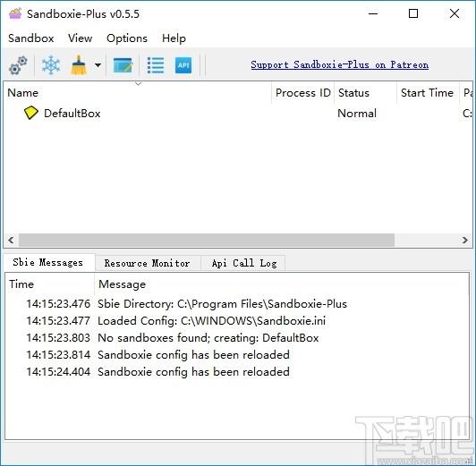Click the 14:15:23.476 timestamp
Viewport: 476px width, 466px height.
coord(58,304)
